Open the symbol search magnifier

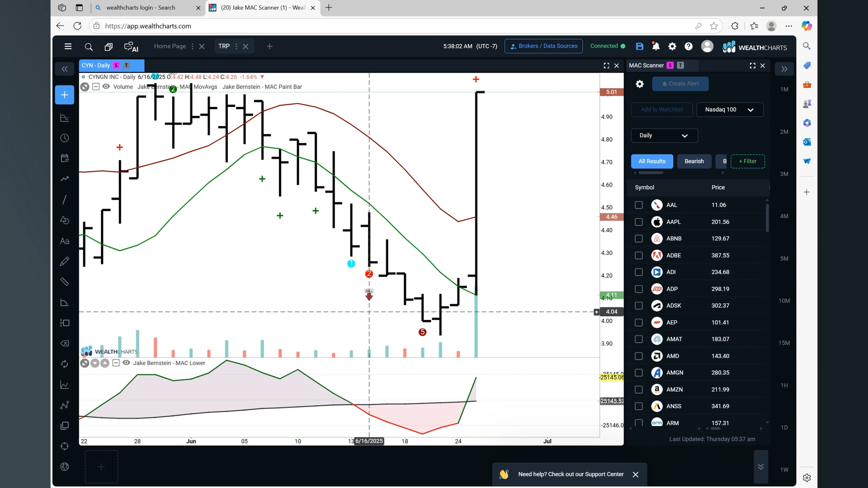tap(89, 47)
